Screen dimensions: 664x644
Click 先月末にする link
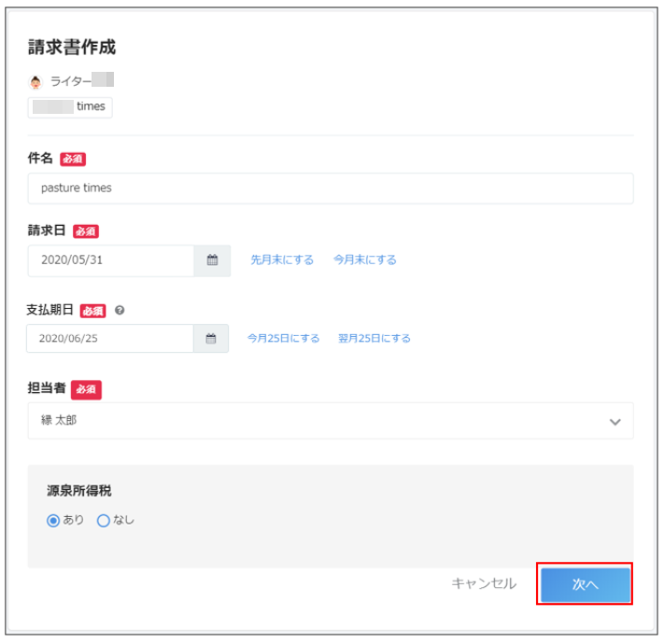point(282,259)
